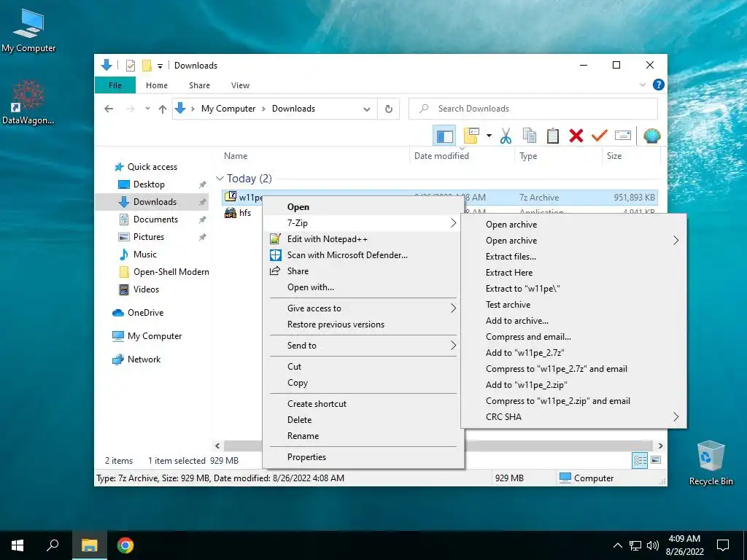
Task: Click the Properties quick access checkmark icon
Action: coord(131,65)
